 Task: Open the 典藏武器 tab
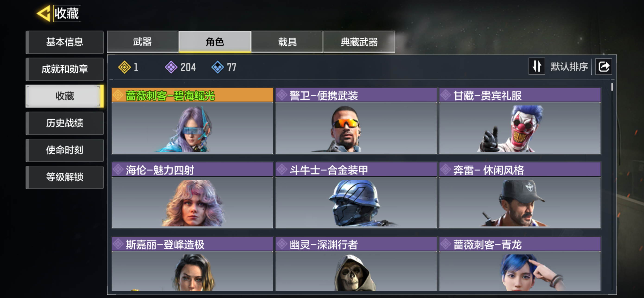(359, 42)
